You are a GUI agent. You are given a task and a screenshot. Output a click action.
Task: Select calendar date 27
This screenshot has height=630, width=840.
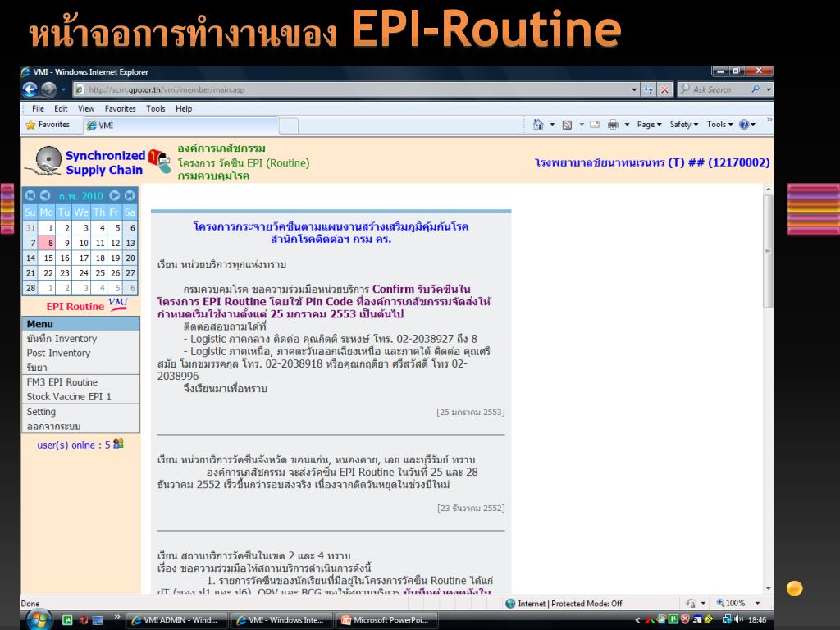pos(130,272)
